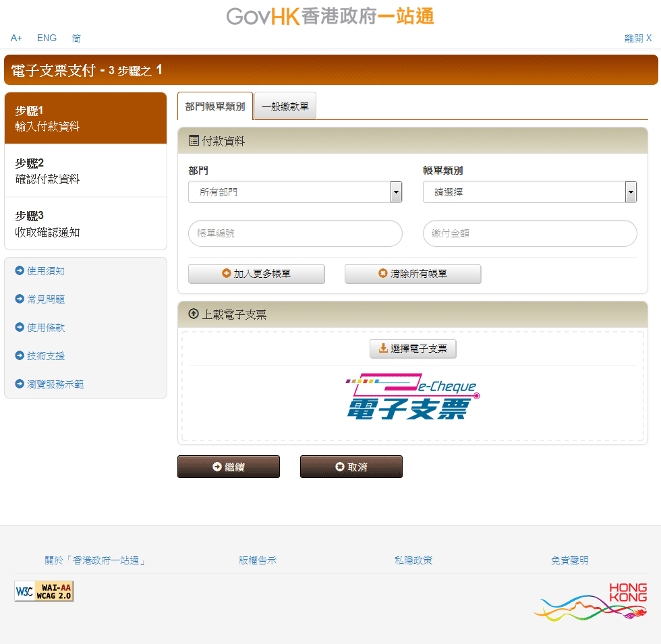This screenshot has height=644, width=661.
Task: Click the arrow icon next to 常見問題
Action: [x=20, y=299]
